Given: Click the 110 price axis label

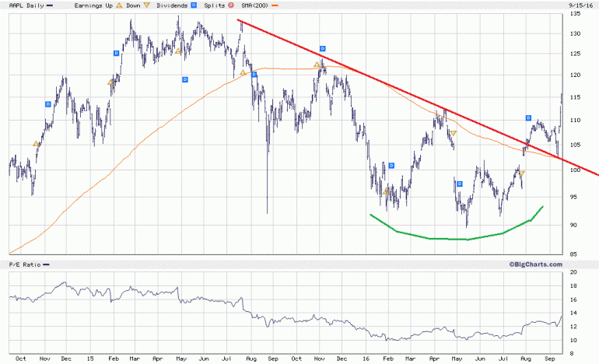Looking at the screenshot, I should pyautogui.click(x=575, y=120).
